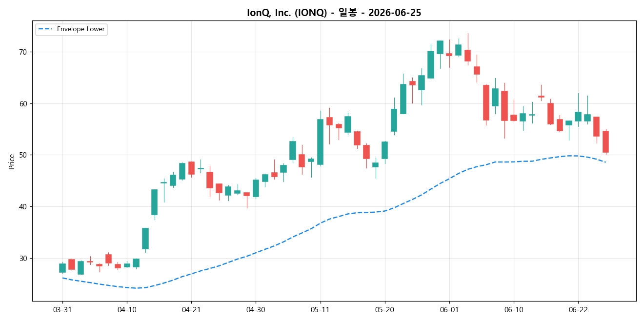Click the Envelope Lower legend label
This screenshot has width=644, height=322.
81,29
